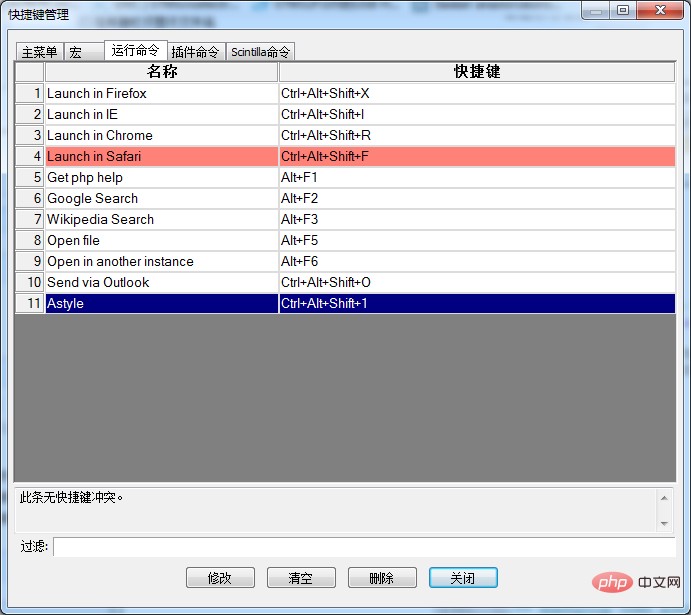Switch to the 主菜单 tab
This screenshot has width=691, height=615.
39,52
